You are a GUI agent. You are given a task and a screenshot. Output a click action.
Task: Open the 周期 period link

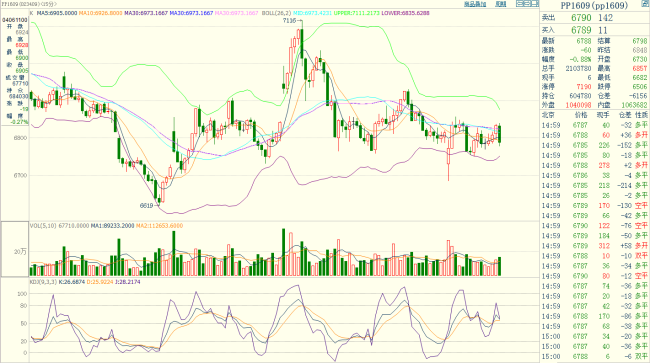click(x=501, y=4)
